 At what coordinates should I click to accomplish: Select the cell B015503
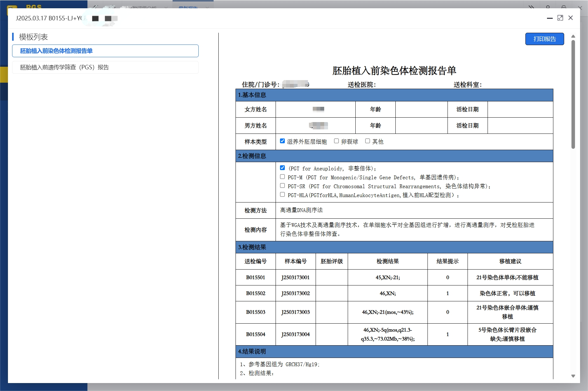256,312
